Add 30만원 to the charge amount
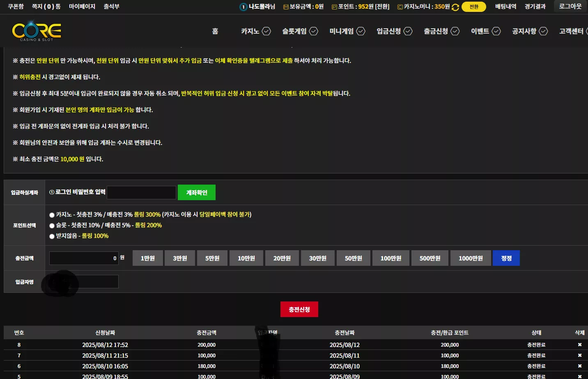The image size is (588, 379). [x=318, y=258]
